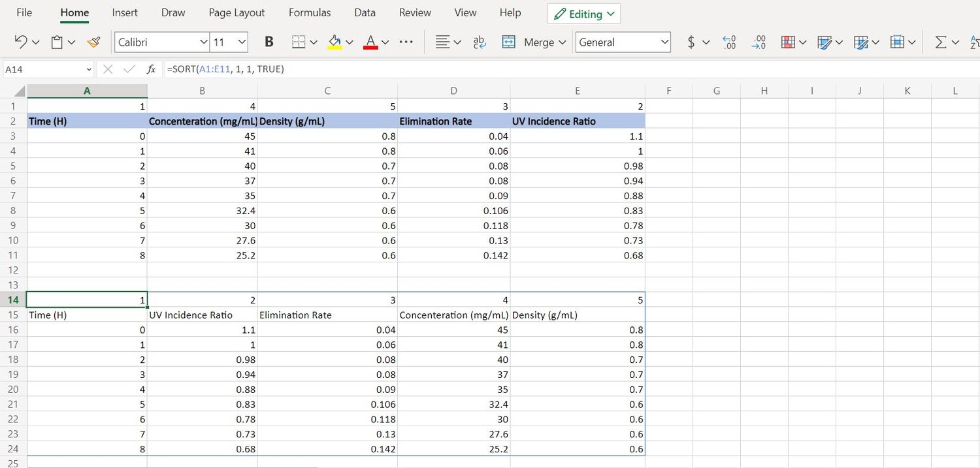This screenshot has width=980, height=468.
Task: Switch to the Draw tab
Action: tap(173, 12)
